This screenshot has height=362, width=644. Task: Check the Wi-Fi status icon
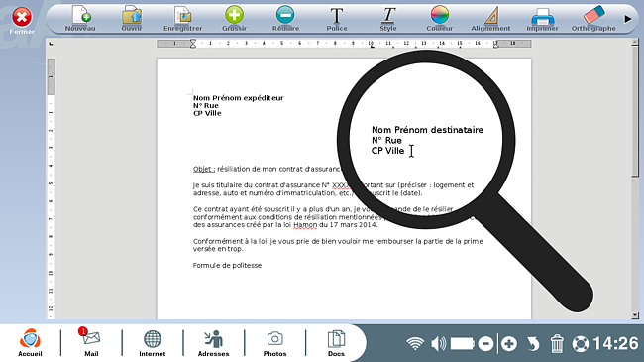415,343
